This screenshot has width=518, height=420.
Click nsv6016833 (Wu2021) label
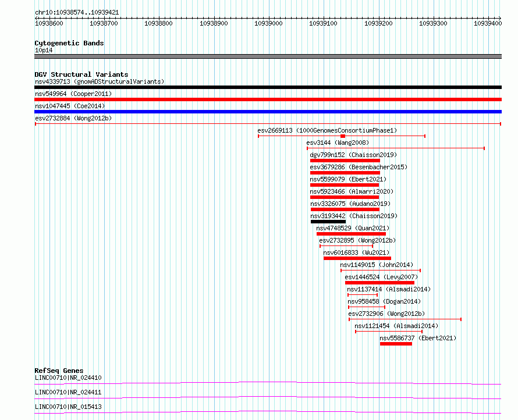(356, 252)
